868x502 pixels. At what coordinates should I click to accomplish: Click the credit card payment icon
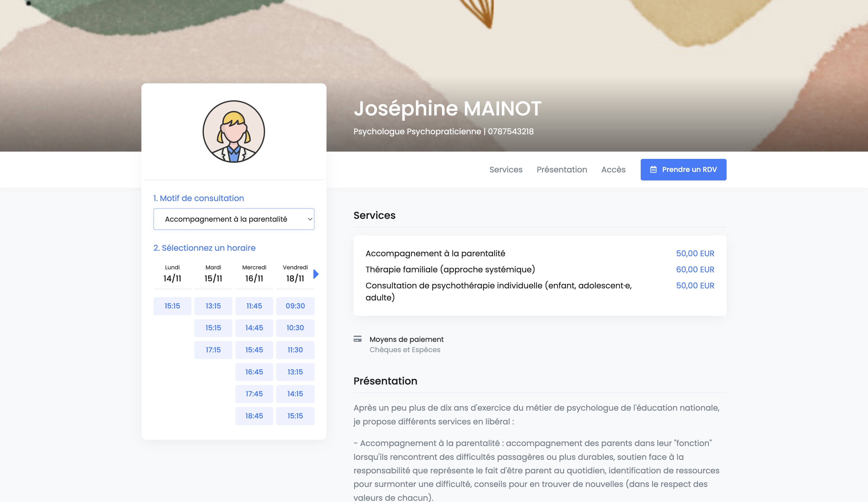click(358, 339)
